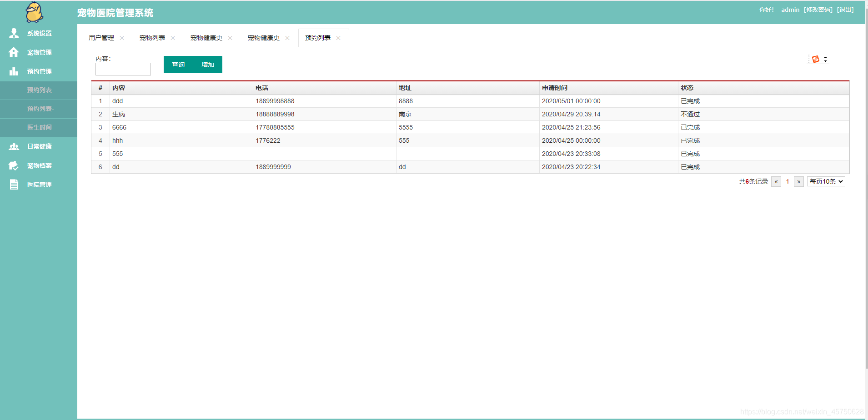
Task: Click phone number 1889999999
Action: click(x=273, y=167)
